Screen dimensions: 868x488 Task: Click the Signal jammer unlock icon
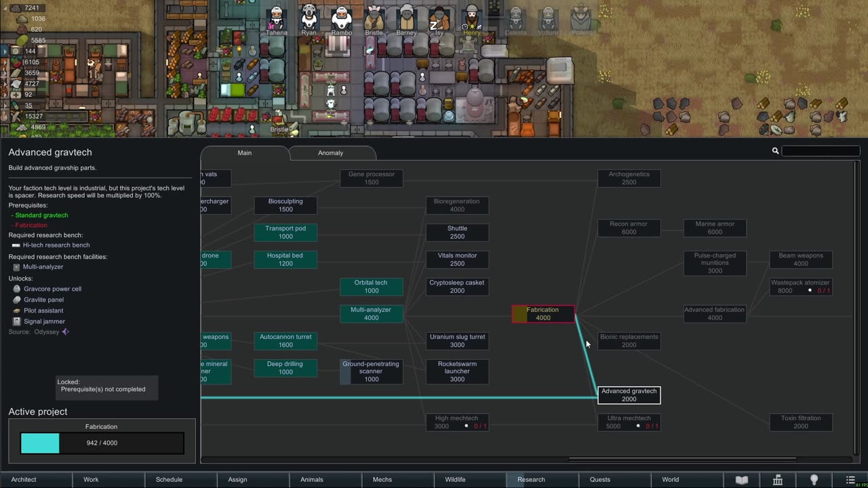[17, 321]
